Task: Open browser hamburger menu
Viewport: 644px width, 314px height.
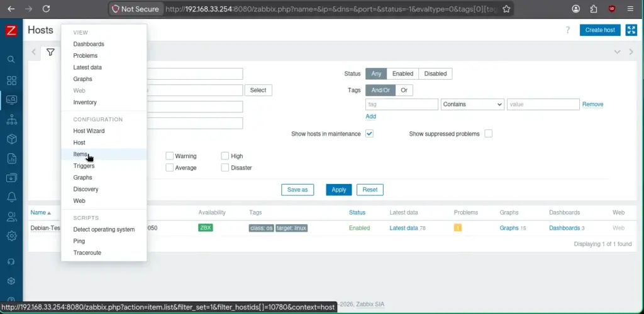Action: 630,9
